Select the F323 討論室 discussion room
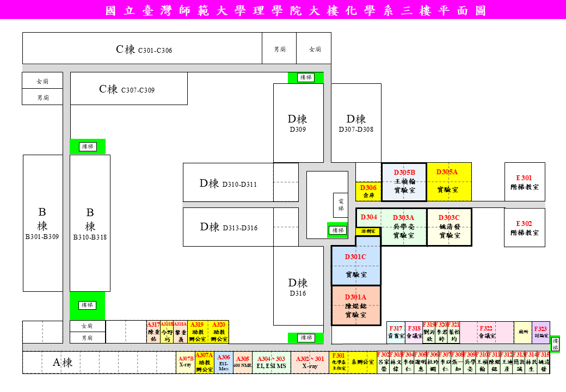 pyautogui.click(x=541, y=332)
